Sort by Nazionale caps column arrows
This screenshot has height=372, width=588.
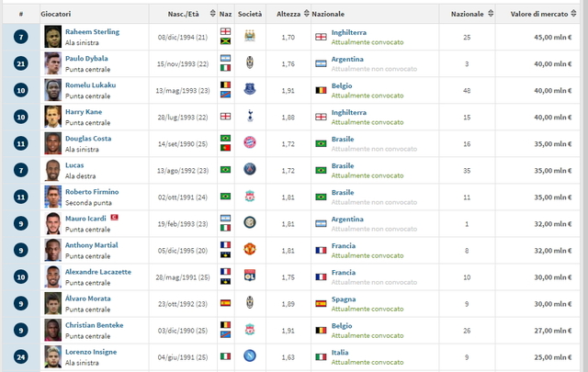click(x=491, y=14)
